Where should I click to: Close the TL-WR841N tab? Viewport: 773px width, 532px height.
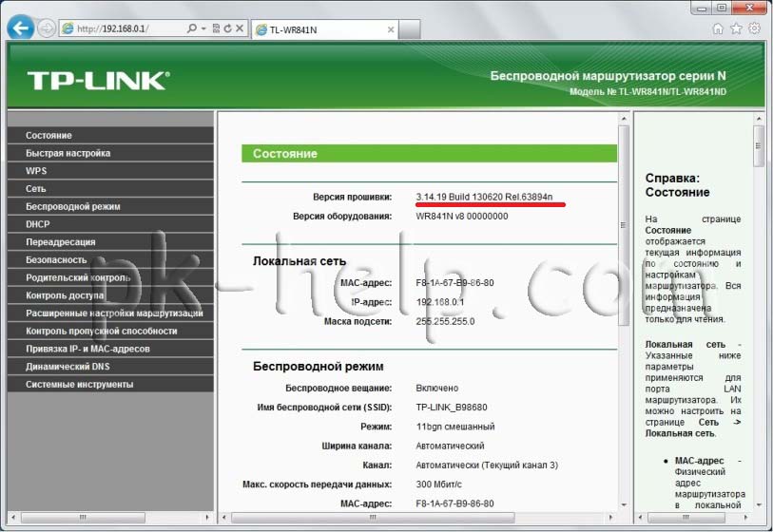click(x=391, y=29)
